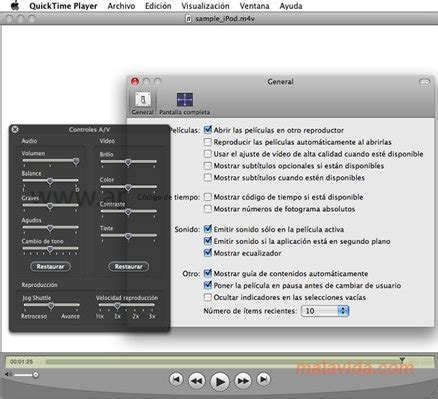Viewport: 438px width, 399px height.
Task: Click the rewind button
Action: (x=197, y=381)
